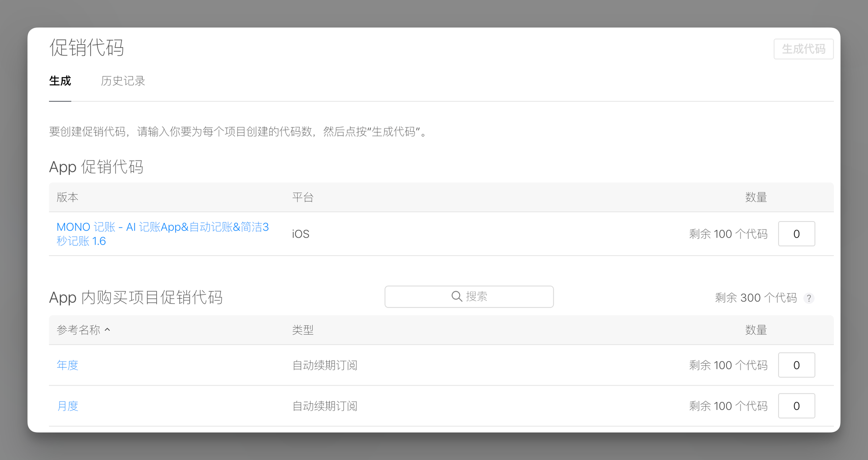Click the 生成代码 button

click(x=803, y=49)
